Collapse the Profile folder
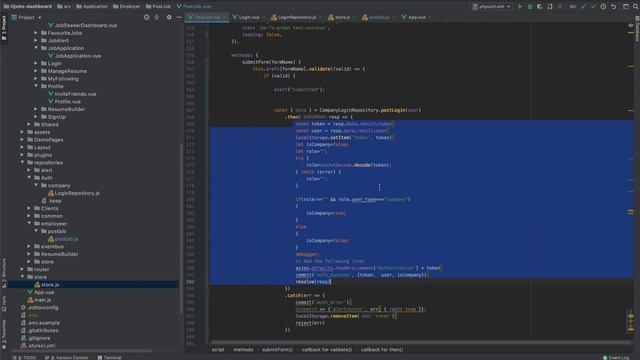640x360 pixels. click(36, 86)
